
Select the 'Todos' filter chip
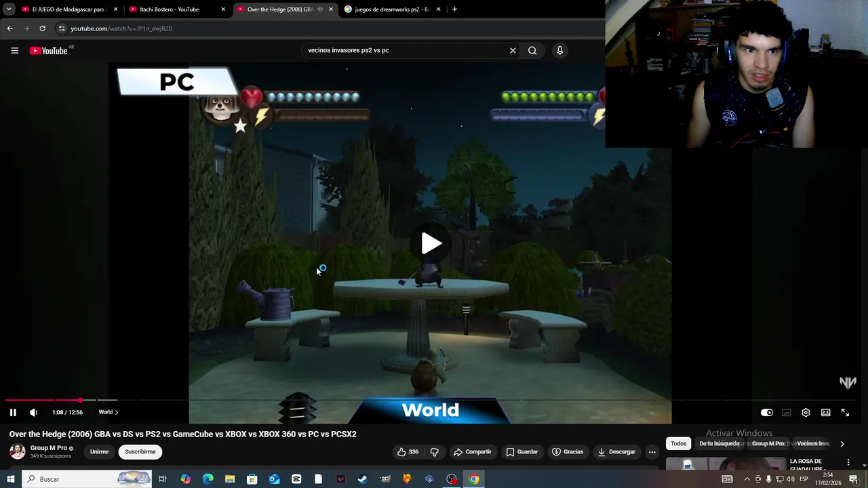(x=679, y=443)
